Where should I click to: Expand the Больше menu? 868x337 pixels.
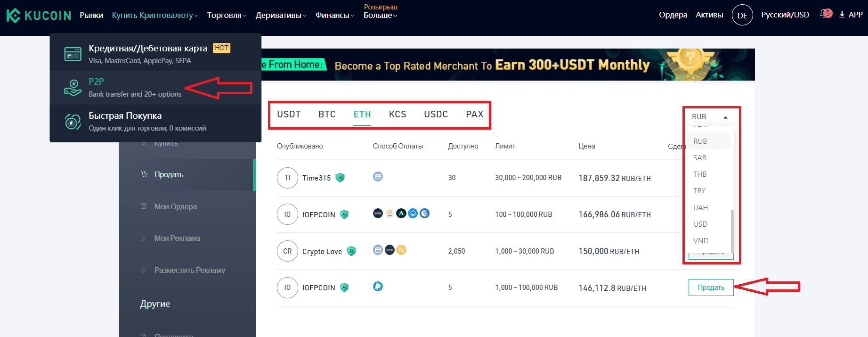[x=380, y=15]
